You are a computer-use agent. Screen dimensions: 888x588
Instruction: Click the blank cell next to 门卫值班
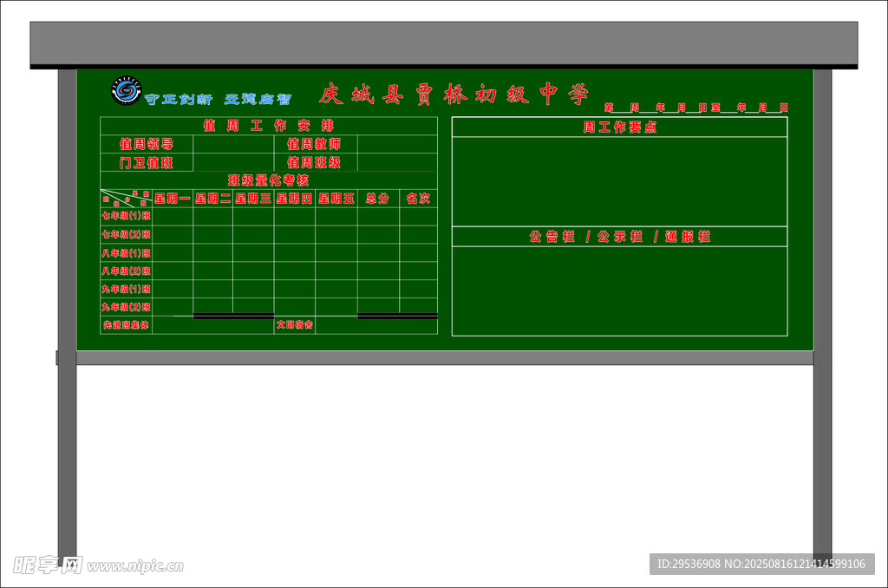tap(233, 162)
